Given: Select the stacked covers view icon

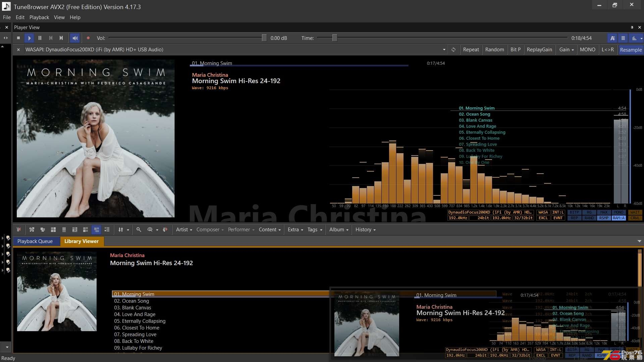Looking at the screenshot, I should pos(43,230).
